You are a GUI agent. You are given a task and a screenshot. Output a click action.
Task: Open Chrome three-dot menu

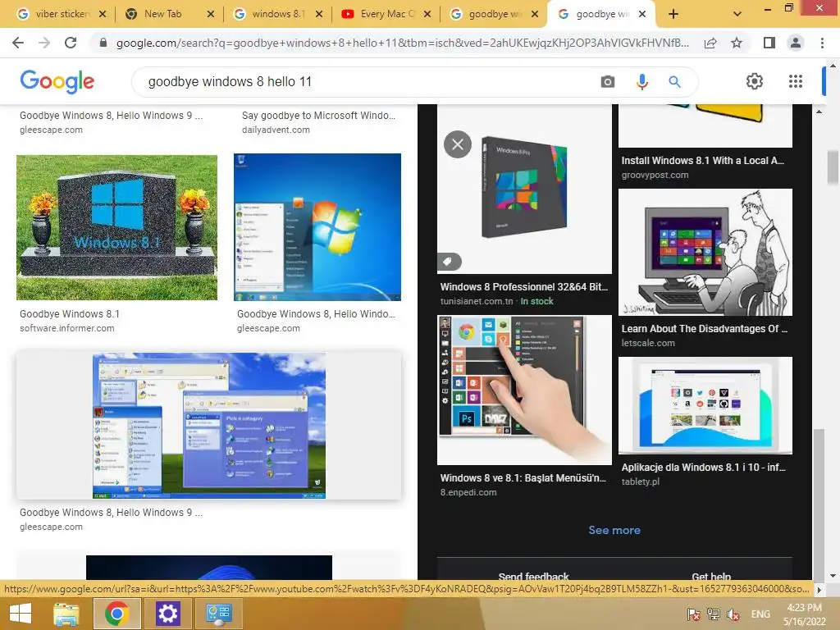click(822, 43)
